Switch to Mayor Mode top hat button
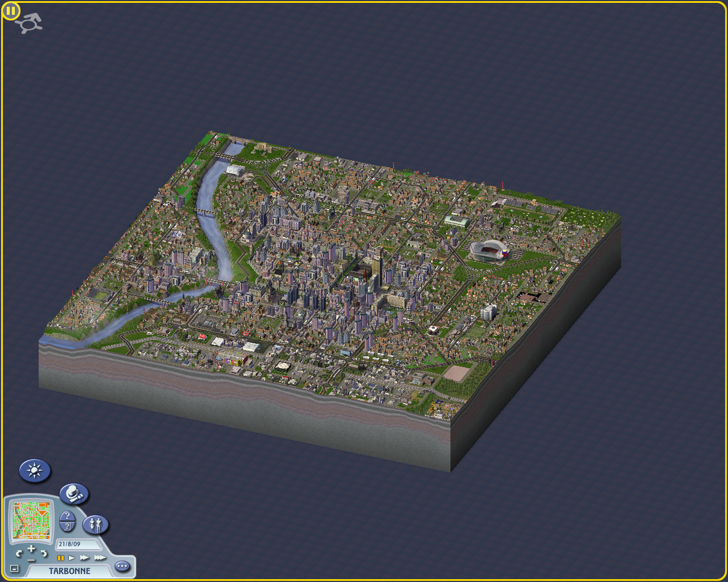 click(x=74, y=494)
